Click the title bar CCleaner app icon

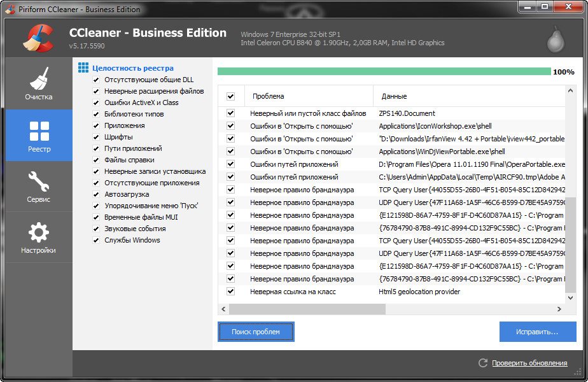point(10,9)
